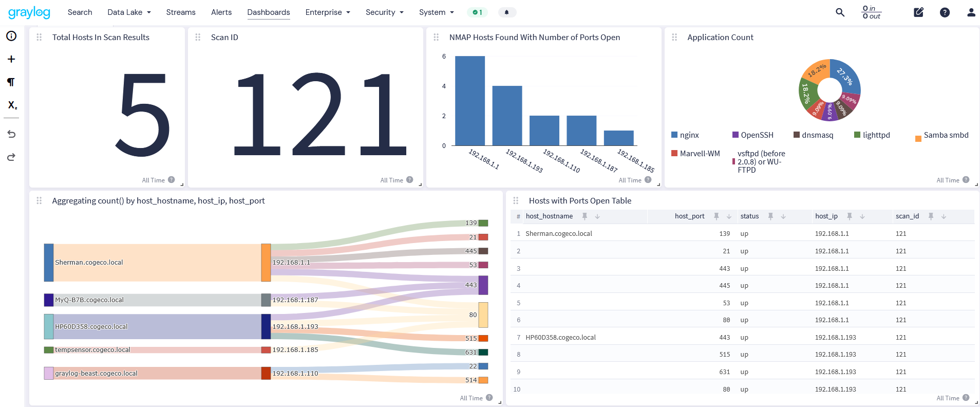The width and height of the screenshot is (980, 407).
Task: Open the sidebar paragraph formatting icon
Action: coord(11,82)
